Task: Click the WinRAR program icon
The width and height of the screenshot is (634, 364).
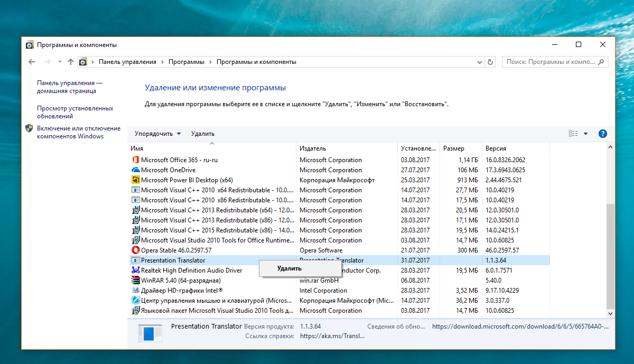Action: [135, 281]
